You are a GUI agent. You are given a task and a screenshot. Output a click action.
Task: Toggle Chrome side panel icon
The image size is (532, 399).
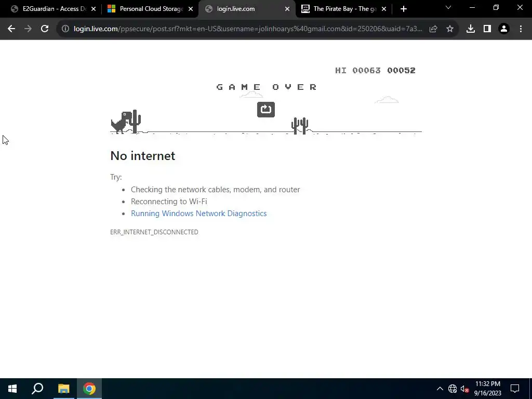[x=487, y=29]
